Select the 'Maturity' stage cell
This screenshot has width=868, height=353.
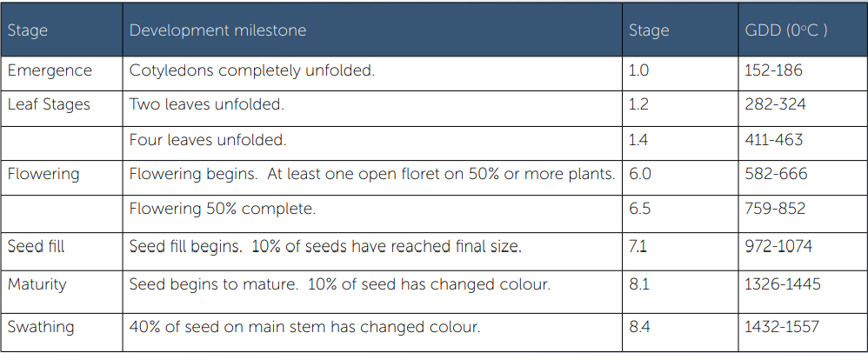62,291
